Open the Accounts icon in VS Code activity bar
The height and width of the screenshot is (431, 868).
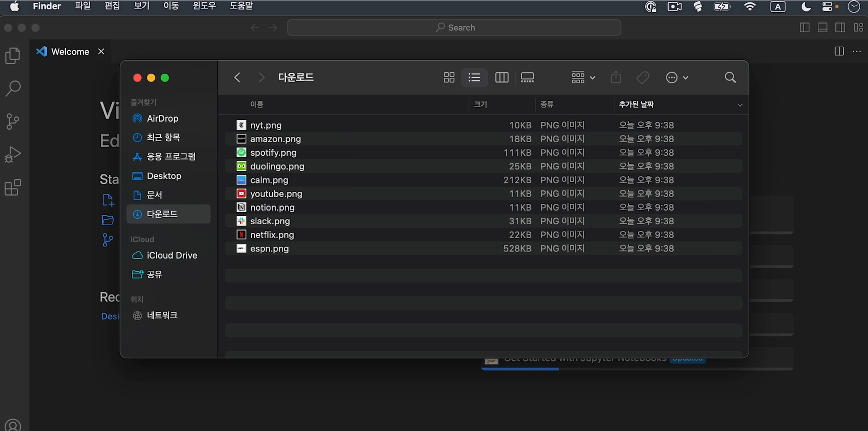pyautogui.click(x=13, y=425)
